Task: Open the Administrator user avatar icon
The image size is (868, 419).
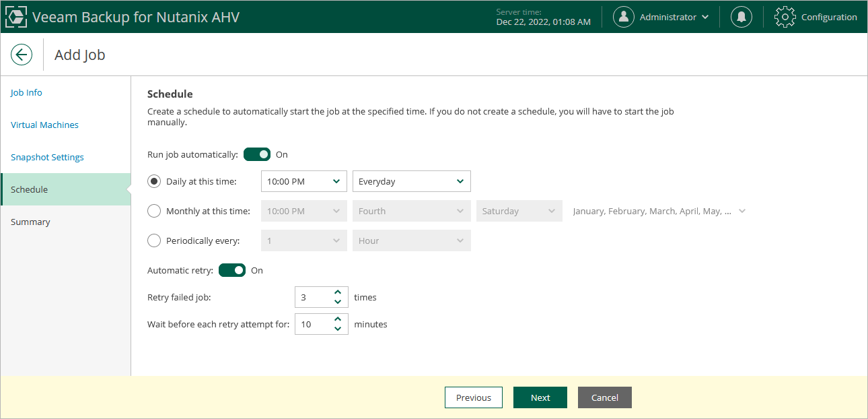Action: pyautogui.click(x=624, y=17)
